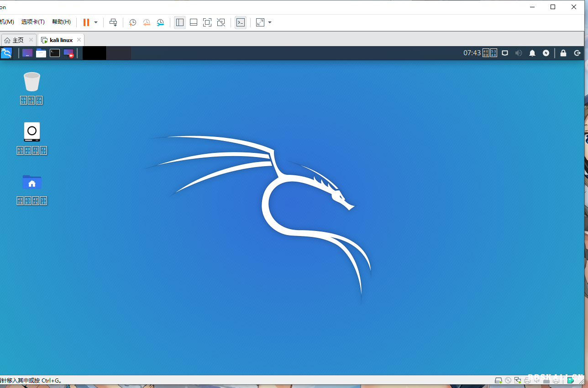Open the Kali dragon applications menu

[x=6, y=53]
